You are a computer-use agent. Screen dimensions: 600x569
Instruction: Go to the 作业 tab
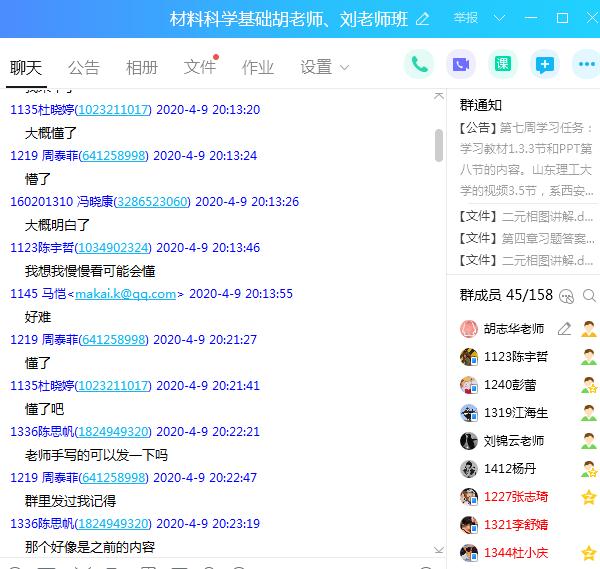(x=258, y=68)
